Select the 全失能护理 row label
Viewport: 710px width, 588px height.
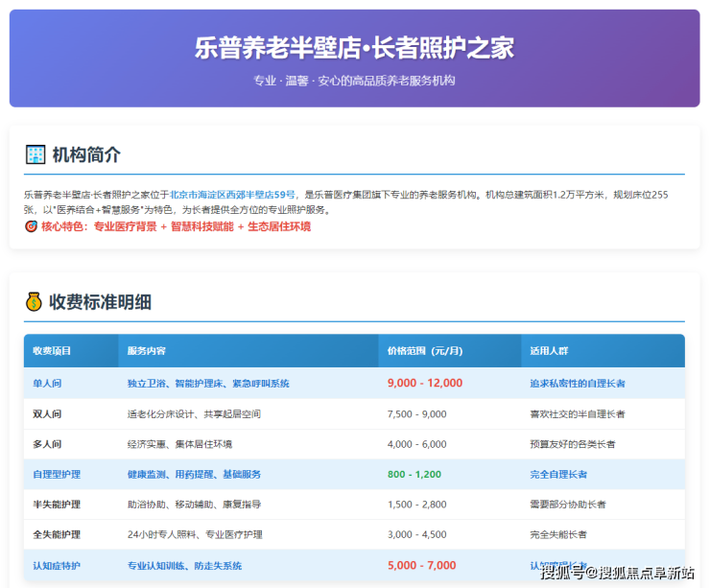(x=57, y=535)
